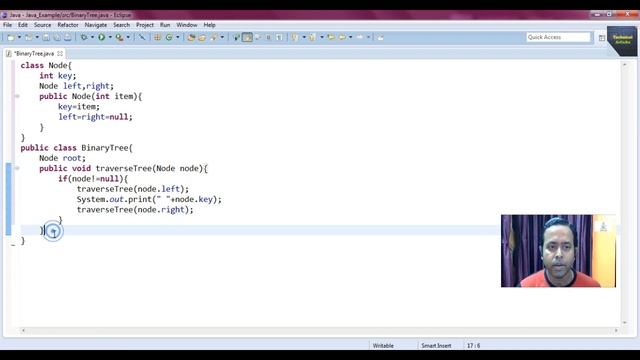
Task: Click the Open Task folder icon
Action: point(202,37)
